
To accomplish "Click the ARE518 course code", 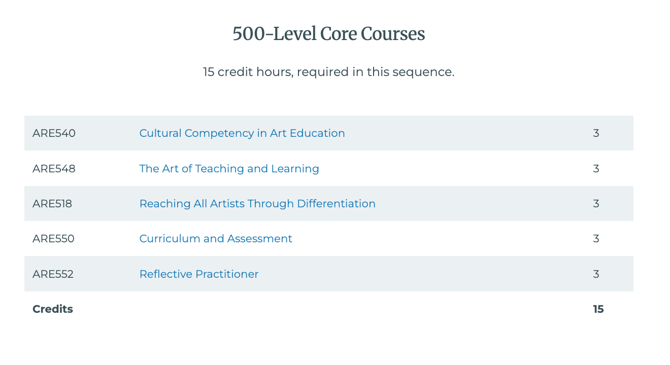I will coord(52,204).
